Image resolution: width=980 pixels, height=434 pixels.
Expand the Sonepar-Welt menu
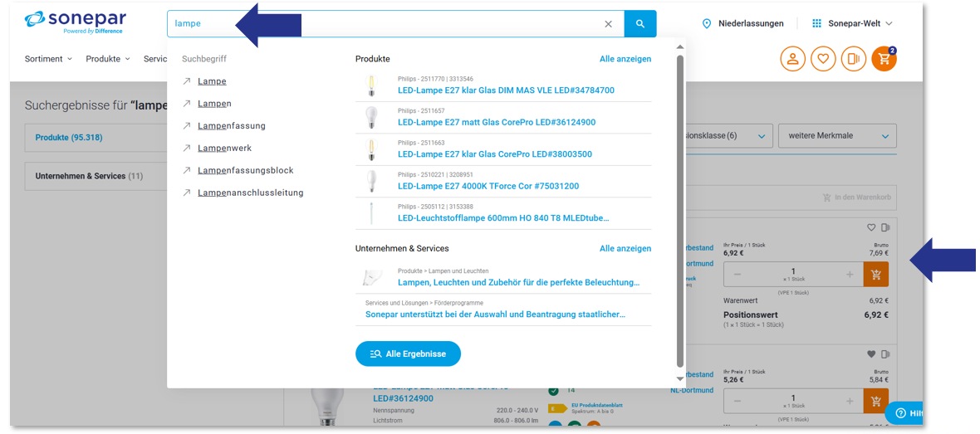[852, 24]
